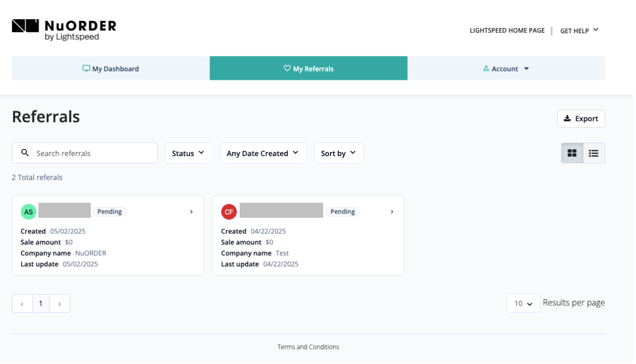Click the red CF avatar icon
The height and width of the screenshot is (364, 636).
pyautogui.click(x=229, y=212)
